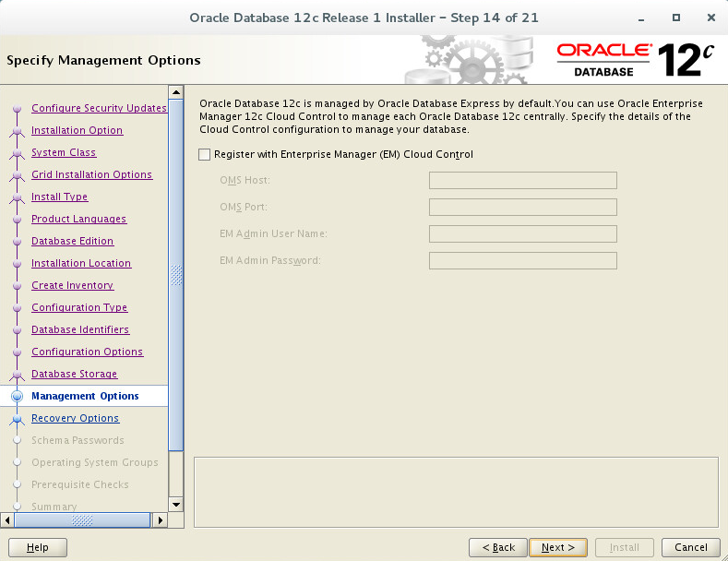Click the OMS Host input field
The width and height of the screenshot is (728, 561).
click(523, 180)
